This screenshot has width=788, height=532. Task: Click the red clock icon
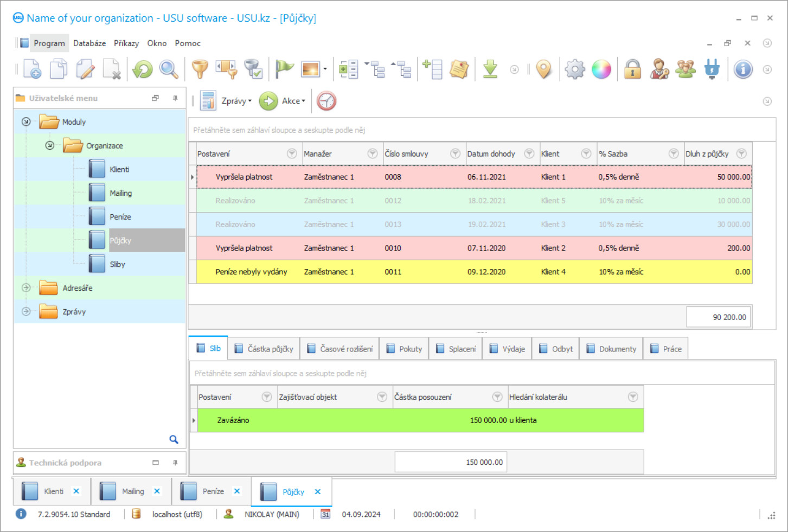click(326, 101)
